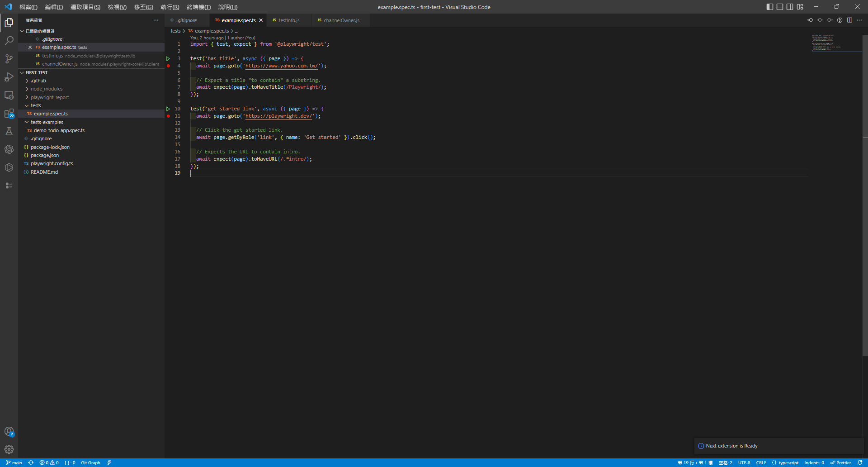Click the yahoo.com.tw URL link in code
This screenshot has height=467, width=868.
[x=283, y=66]
